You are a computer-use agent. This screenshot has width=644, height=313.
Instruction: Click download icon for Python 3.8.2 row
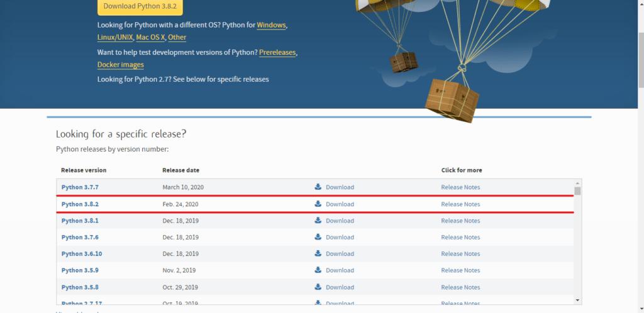tap(318, 204)
